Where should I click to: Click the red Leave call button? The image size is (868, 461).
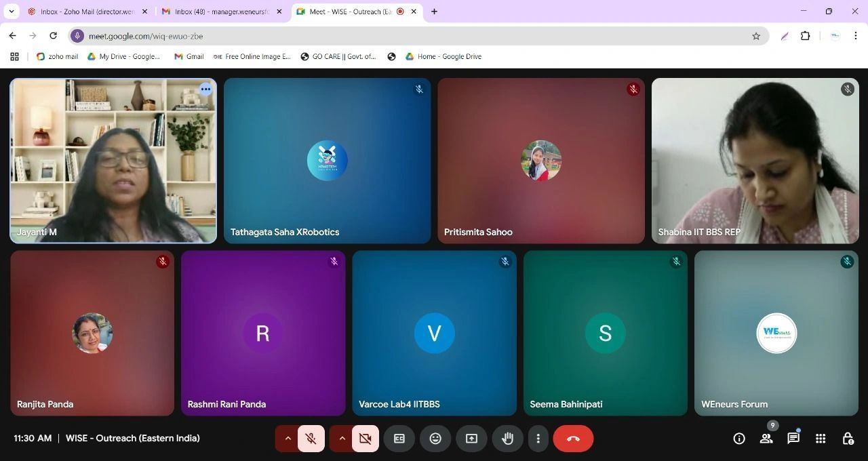[x=573, y=439]
